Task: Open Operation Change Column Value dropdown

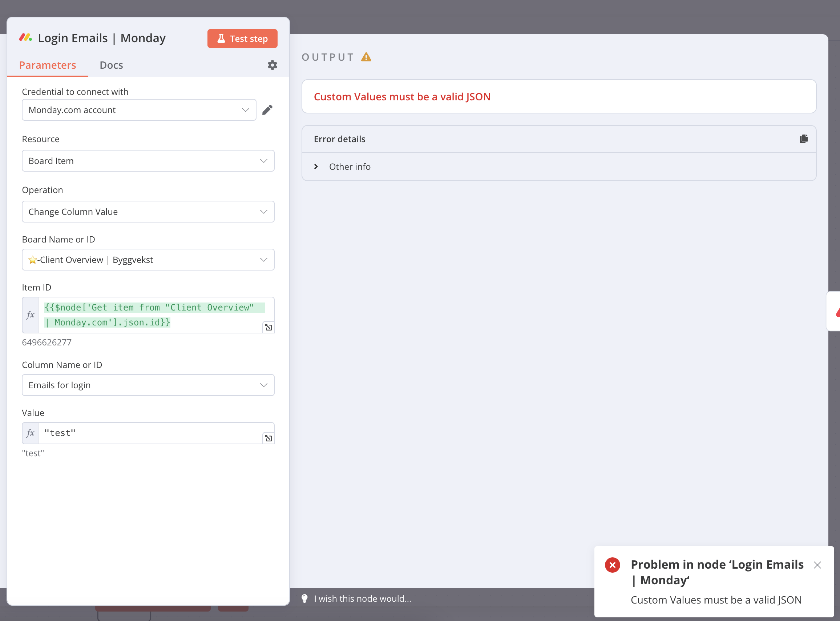Action: pyautogui.click(x=148, y=212)
